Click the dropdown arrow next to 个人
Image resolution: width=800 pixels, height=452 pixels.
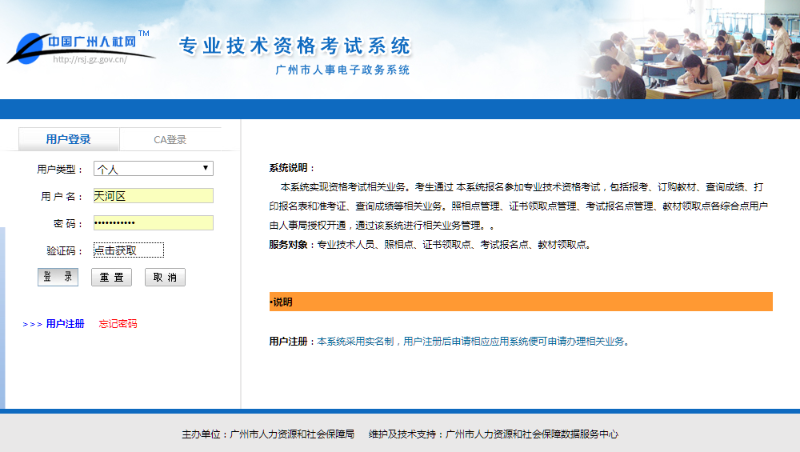point(206,169)
